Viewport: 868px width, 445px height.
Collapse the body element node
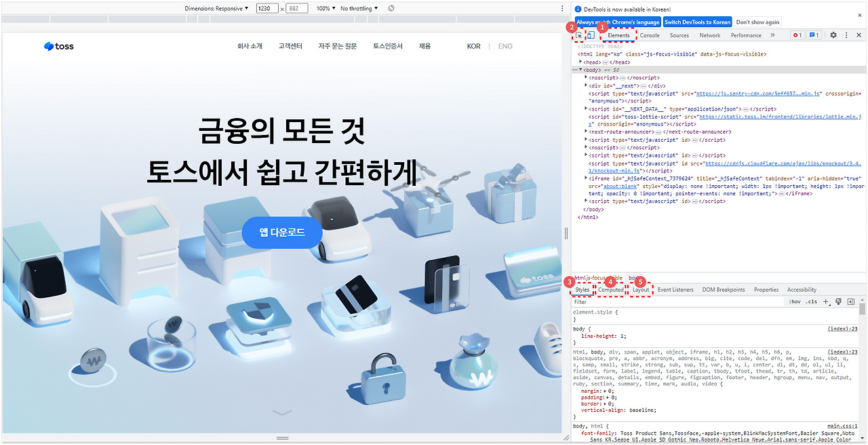click(x=580, y=69)
